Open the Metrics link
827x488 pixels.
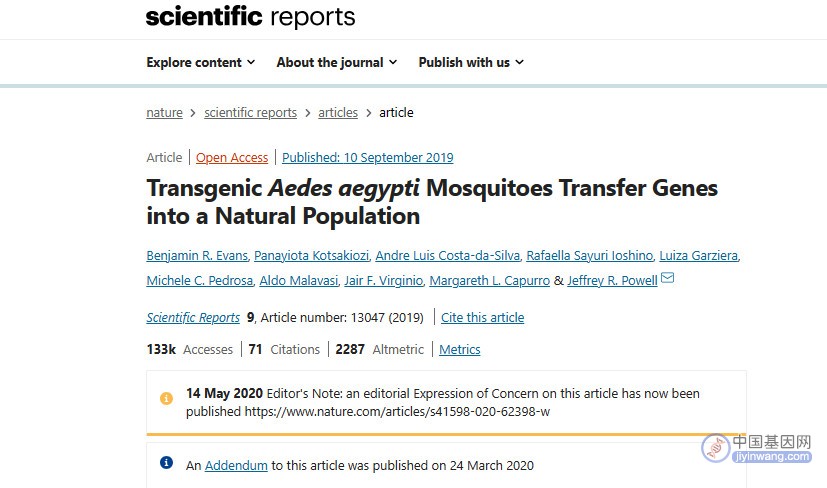pos(460,349)
